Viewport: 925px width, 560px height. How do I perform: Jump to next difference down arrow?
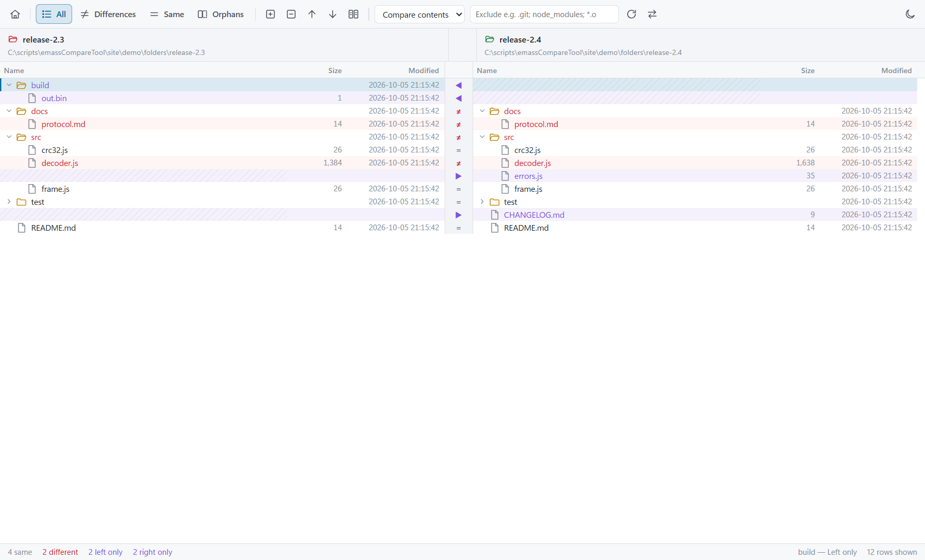click(333, 14)
